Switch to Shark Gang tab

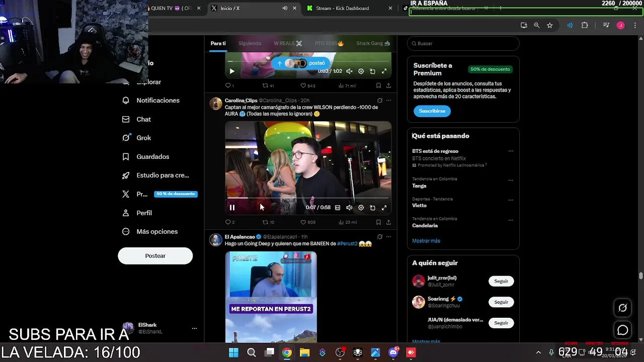(373, 43)
